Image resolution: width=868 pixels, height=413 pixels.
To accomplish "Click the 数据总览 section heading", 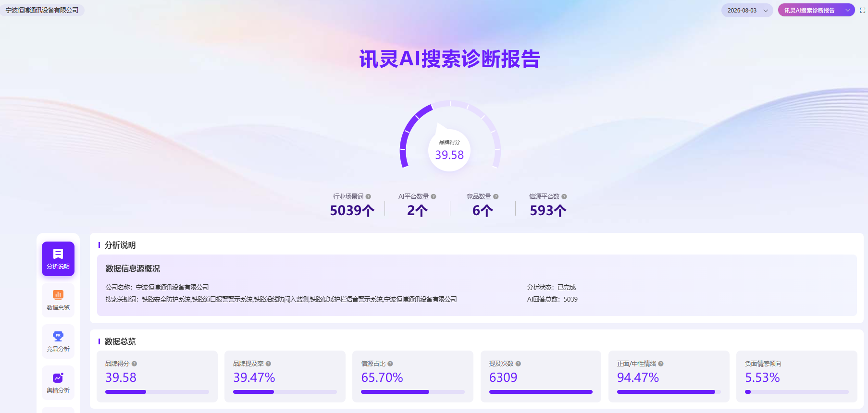I will tap(120, 341).
